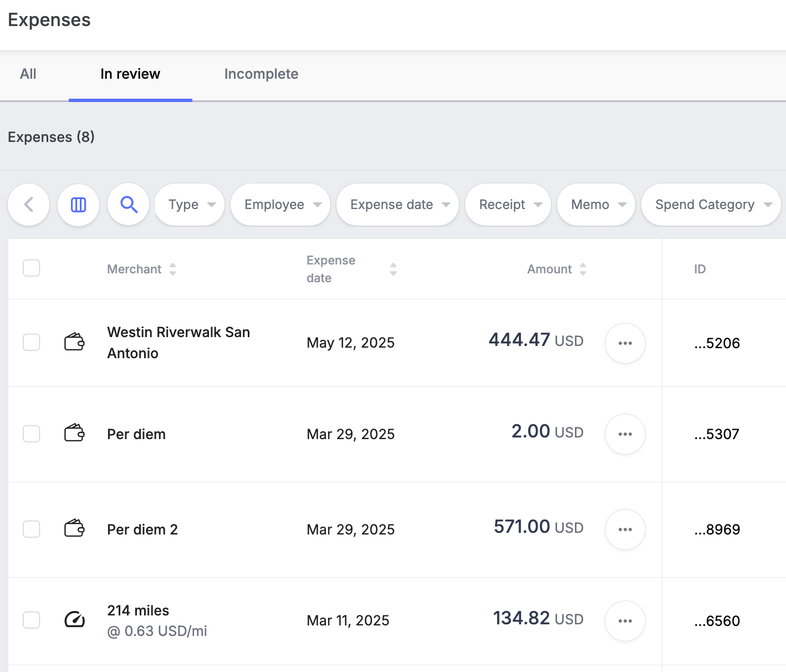Open the column layout settings icon
The image size is (786, 672).
pyautogui.click(x=79, y=205)
